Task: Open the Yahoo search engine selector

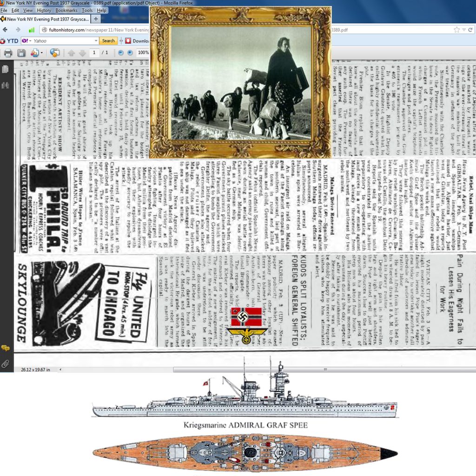Action: point(26,41)
